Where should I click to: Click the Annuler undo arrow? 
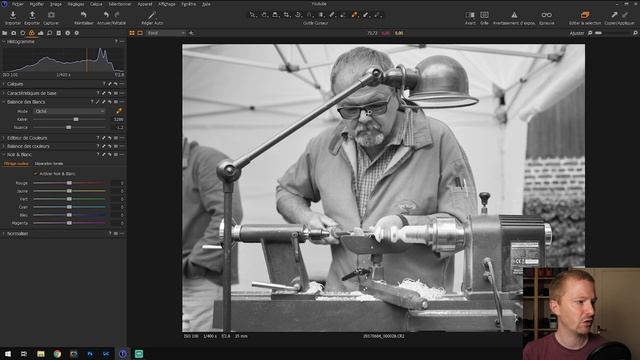tap(106, 15)
